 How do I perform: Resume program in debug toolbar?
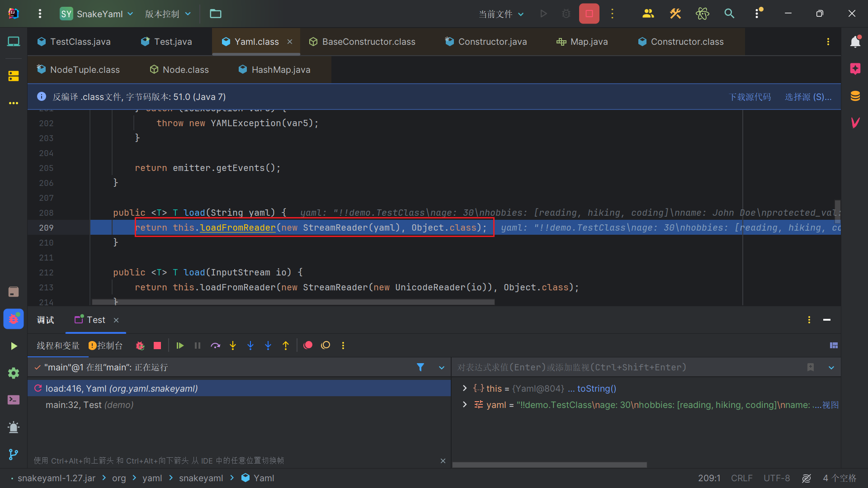tap(180, 346)
